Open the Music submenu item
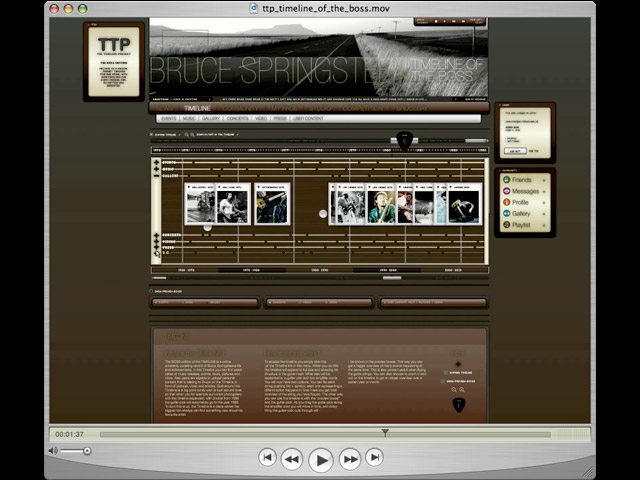 pos(189,118)
